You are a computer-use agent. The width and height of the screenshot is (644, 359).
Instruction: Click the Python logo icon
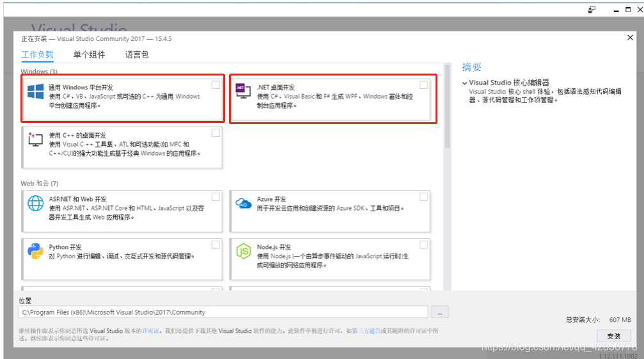35,251
